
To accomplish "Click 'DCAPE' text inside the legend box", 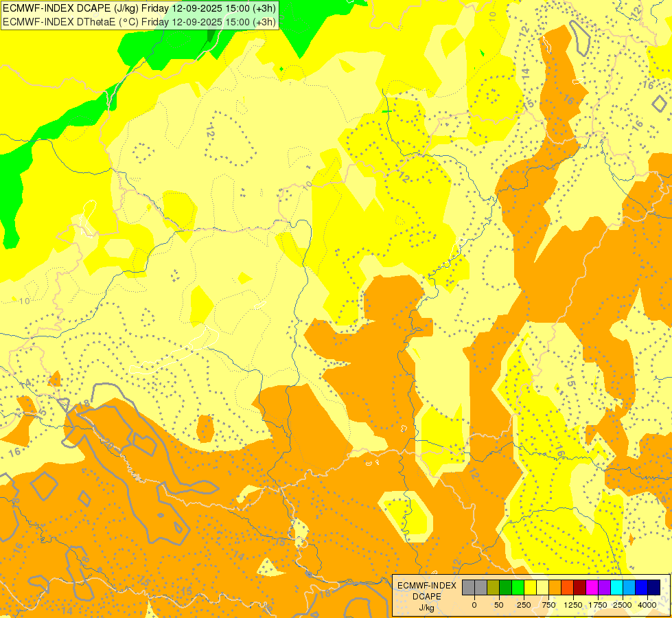I will [x=427, y=597].
